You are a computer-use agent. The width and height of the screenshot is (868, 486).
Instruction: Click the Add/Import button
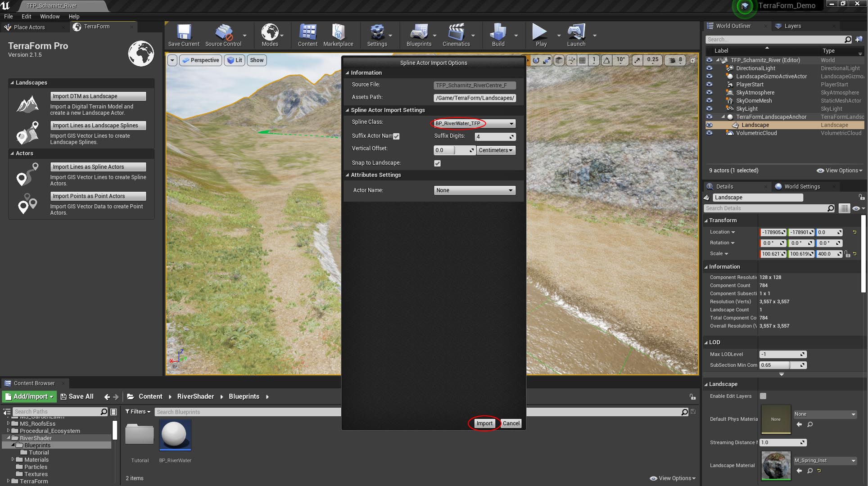[x=29, y=396]
